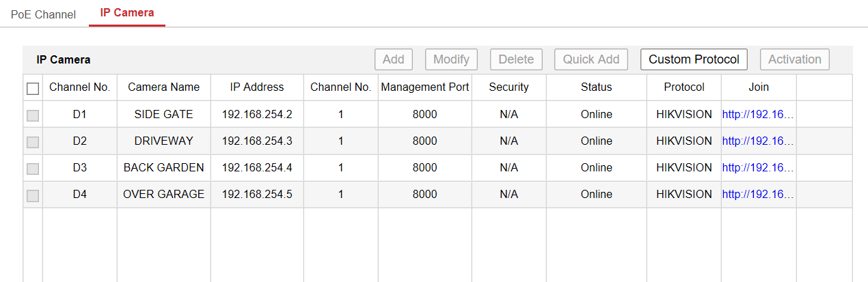Select the BACK GARDEN row checkbox

[33, 169]
